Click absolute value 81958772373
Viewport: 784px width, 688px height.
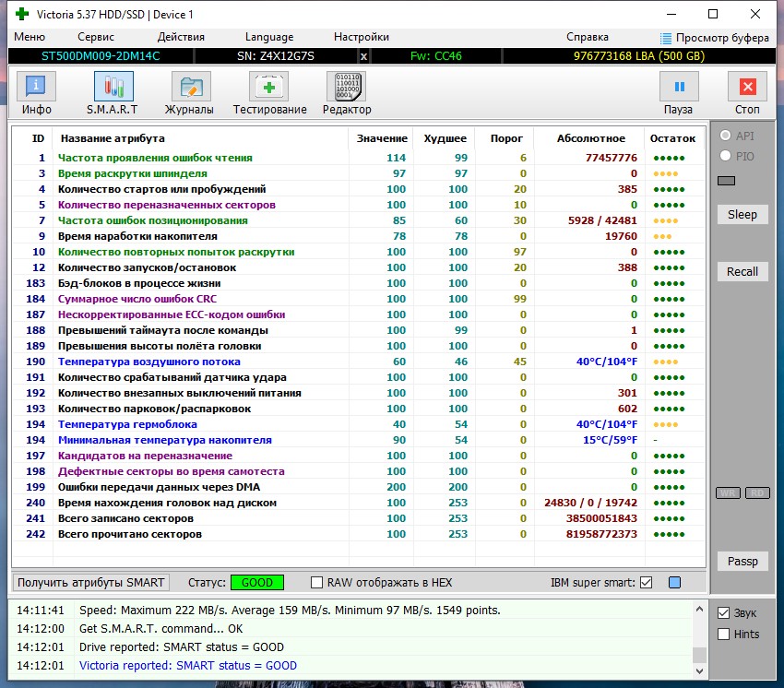coord(601,534)
